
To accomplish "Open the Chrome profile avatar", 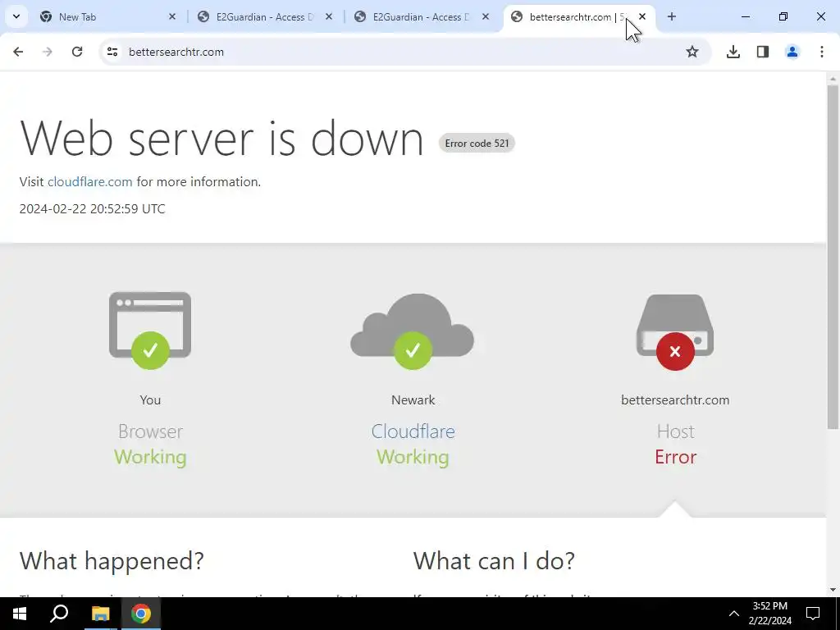I will coord(792,52).
